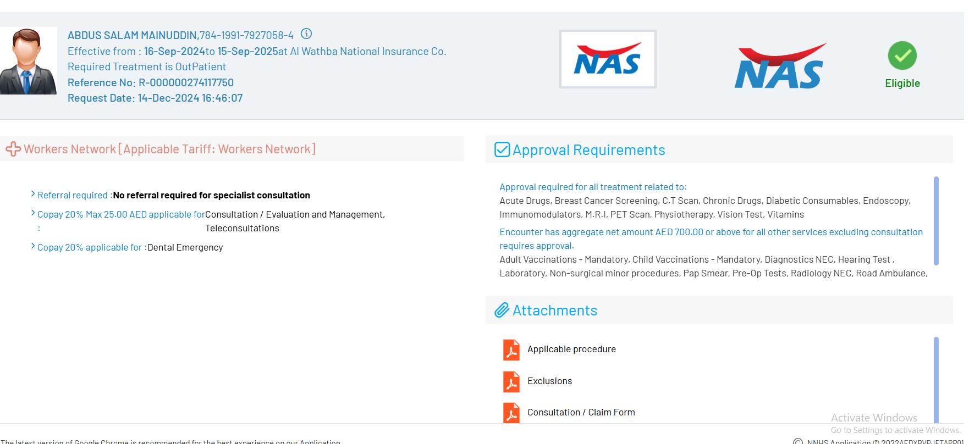Click the framed NAS logo thumbnail

point(608,59)
